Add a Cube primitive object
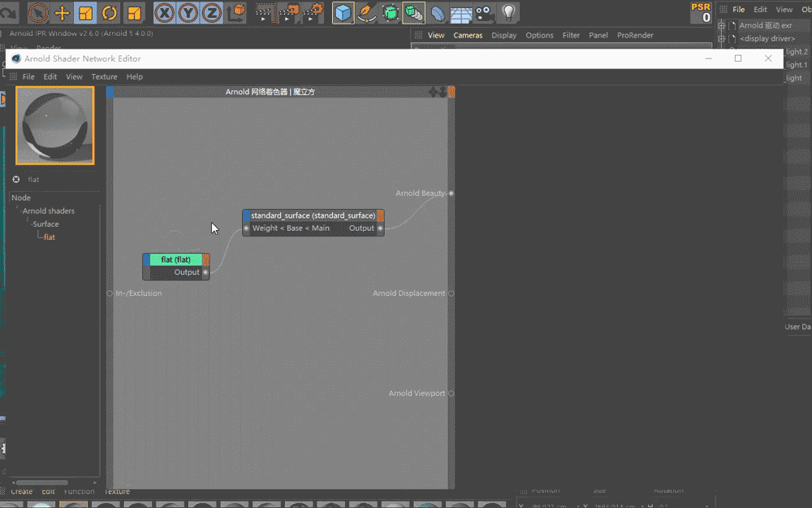The height and width of the screenshot is (508, 812). click(343, 12)
